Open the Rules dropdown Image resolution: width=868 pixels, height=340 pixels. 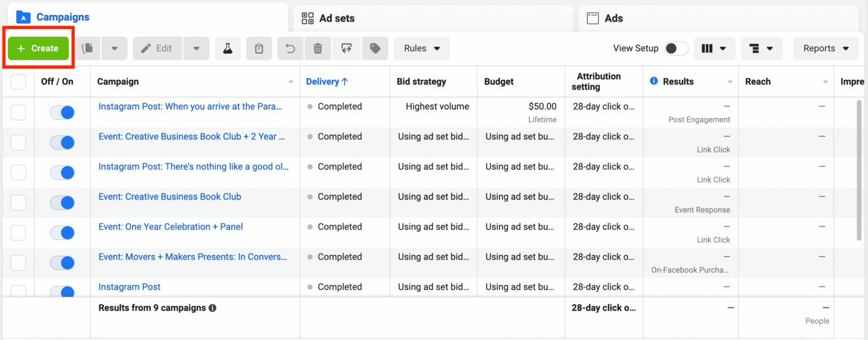click(x=421, y=48)
